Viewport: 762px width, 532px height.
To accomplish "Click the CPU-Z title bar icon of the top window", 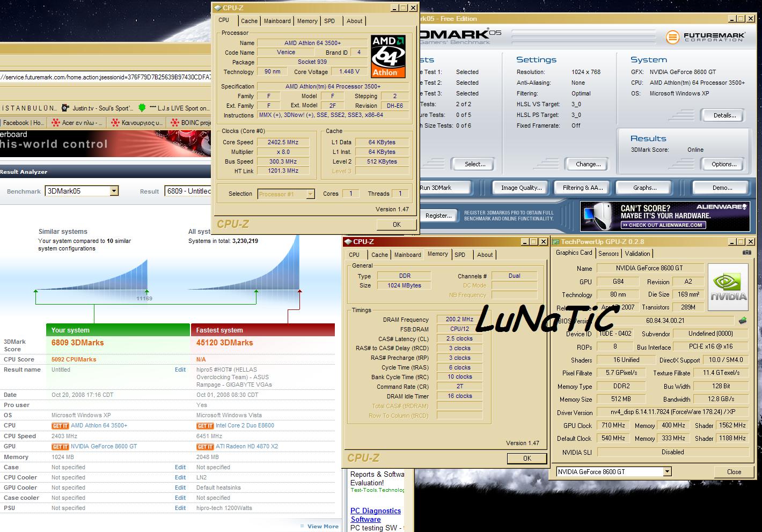I will (x=217, y=8).
